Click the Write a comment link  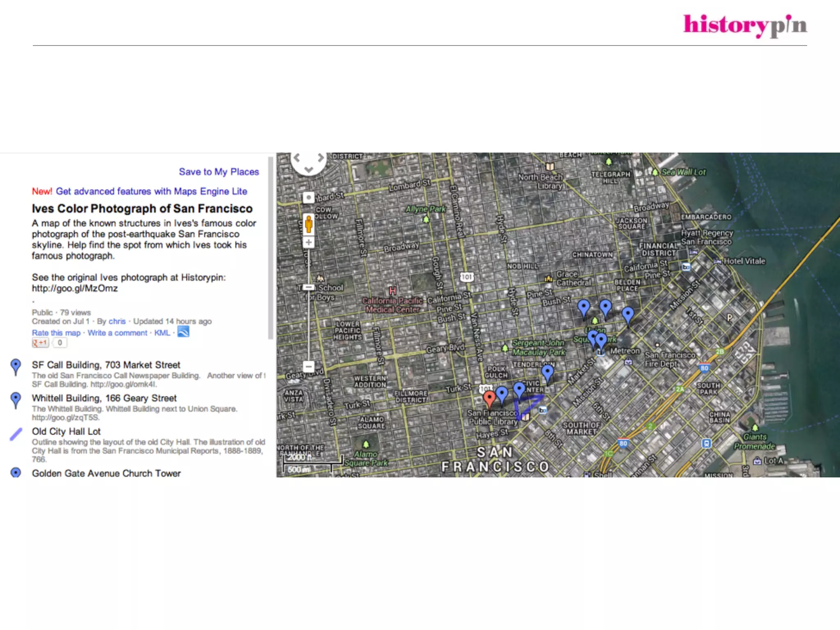tap(117, 333)
